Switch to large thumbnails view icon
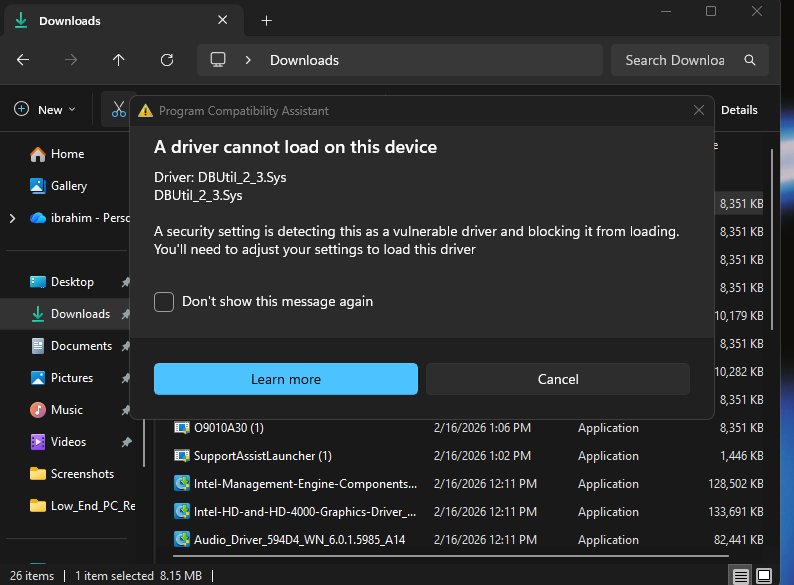The height and width of the screenshot is (585, 794). [x=765, y=576]
